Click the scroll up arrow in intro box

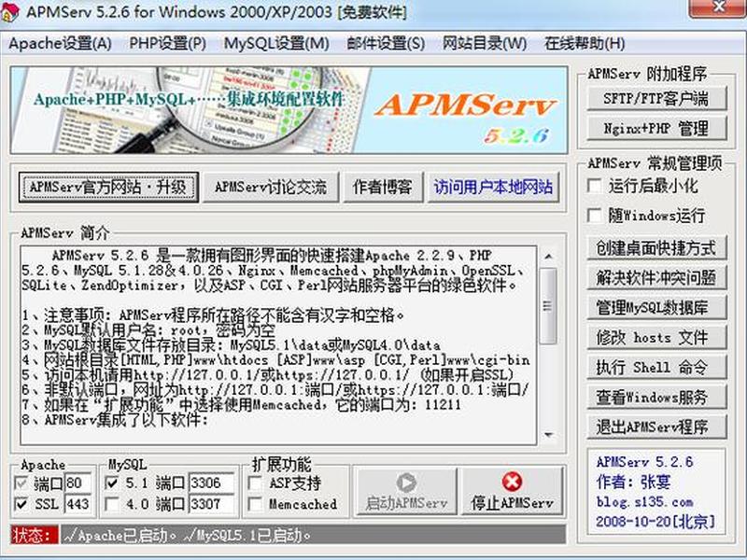tap(548, 257)
